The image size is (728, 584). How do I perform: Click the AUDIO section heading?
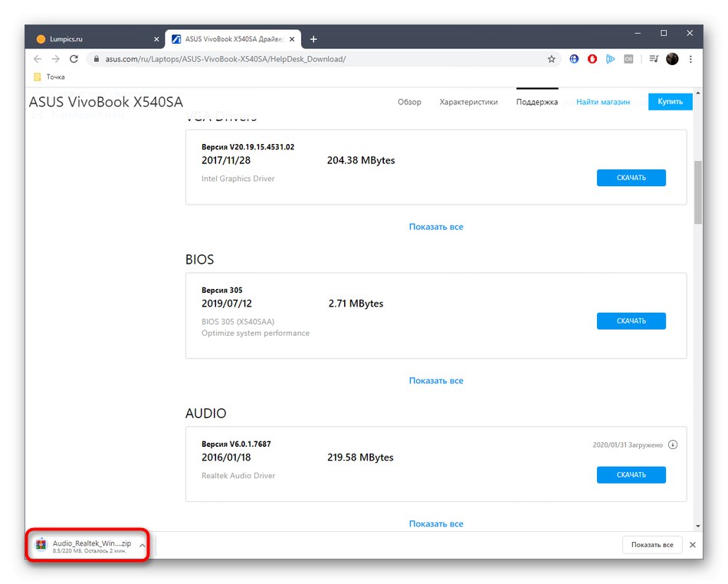coord(205,413)
